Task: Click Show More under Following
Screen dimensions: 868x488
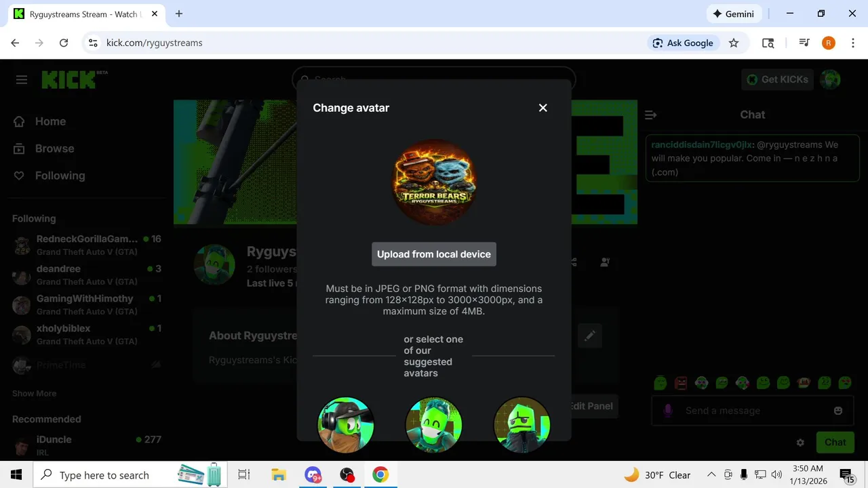Action: (x=34, y=393)
